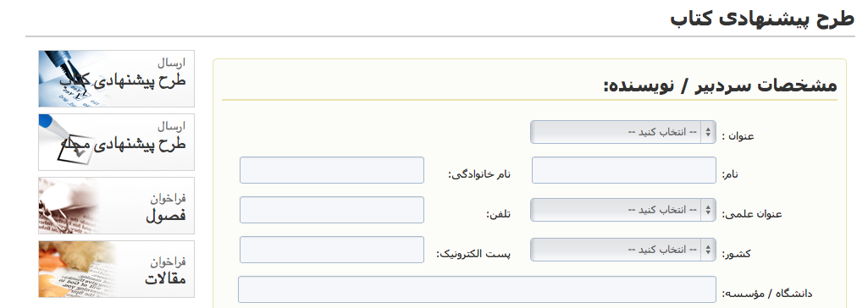The image size is (868, 308).
Task: Open ارسال طرح پیشنهادی کتاب banner
Action: (x=116, y=79)
